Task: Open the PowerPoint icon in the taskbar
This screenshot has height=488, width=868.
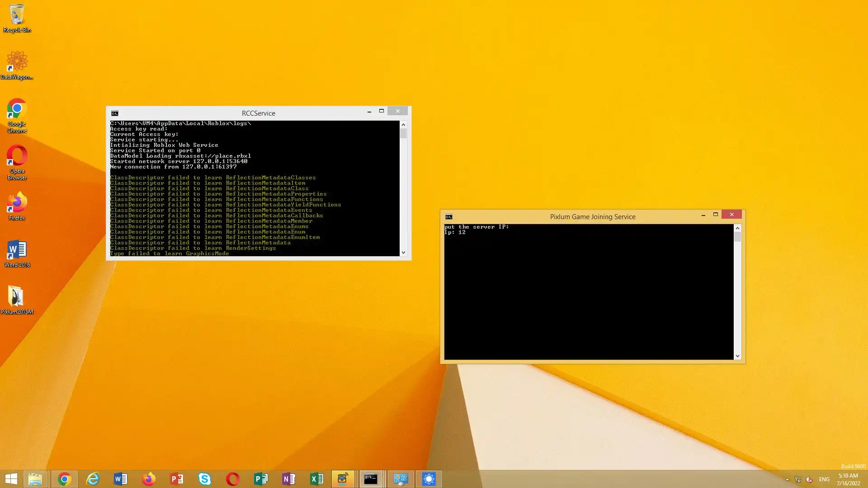Action: click(x=176, y=479)
